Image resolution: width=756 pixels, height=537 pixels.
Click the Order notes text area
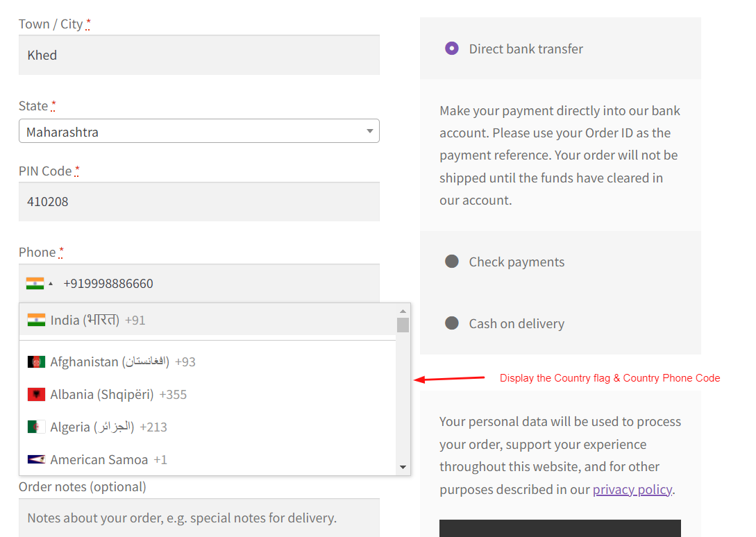[199, 518]
